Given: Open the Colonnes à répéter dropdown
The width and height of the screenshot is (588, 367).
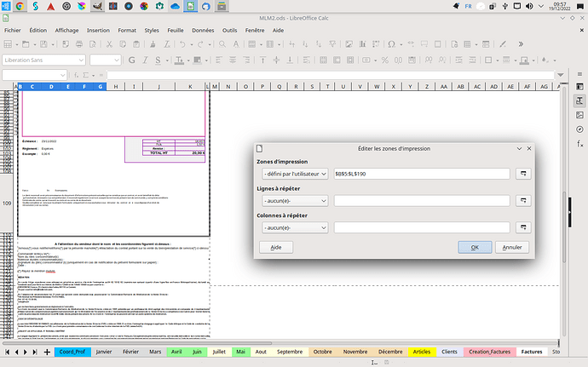Looking at the screenshot, I should pyautogui.click(x=295, y=227).
